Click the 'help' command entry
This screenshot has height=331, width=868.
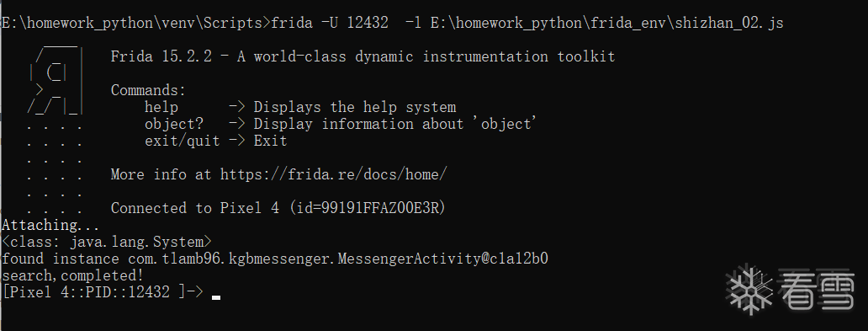(161, 107)
